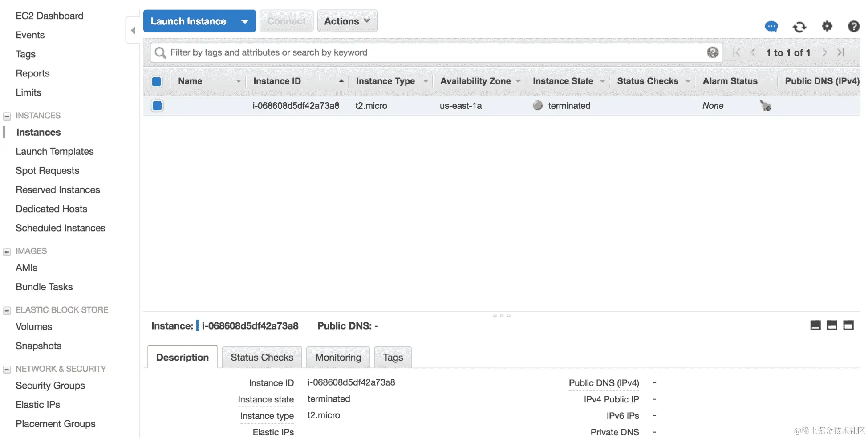Switch to the Monitoring tab
The height and width of the screenshot is (438, 868).
pos(338,357)
